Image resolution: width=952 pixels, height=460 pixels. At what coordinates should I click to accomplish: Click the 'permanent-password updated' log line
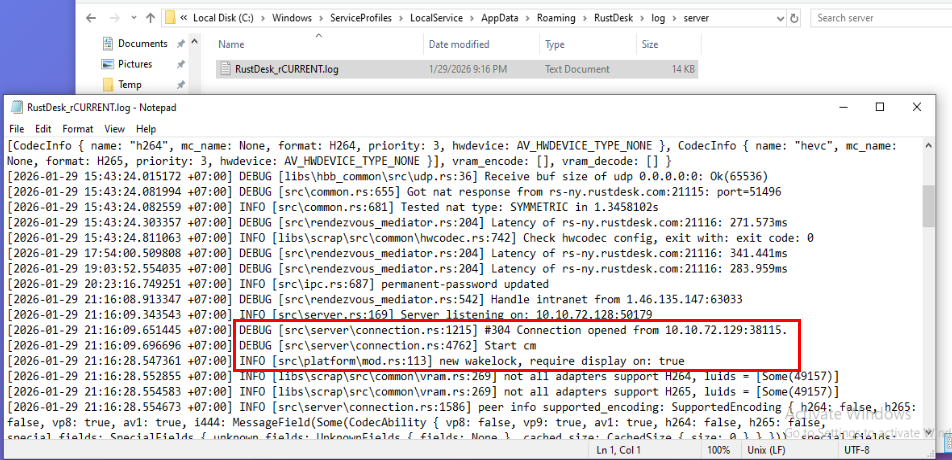click(278, 284)
